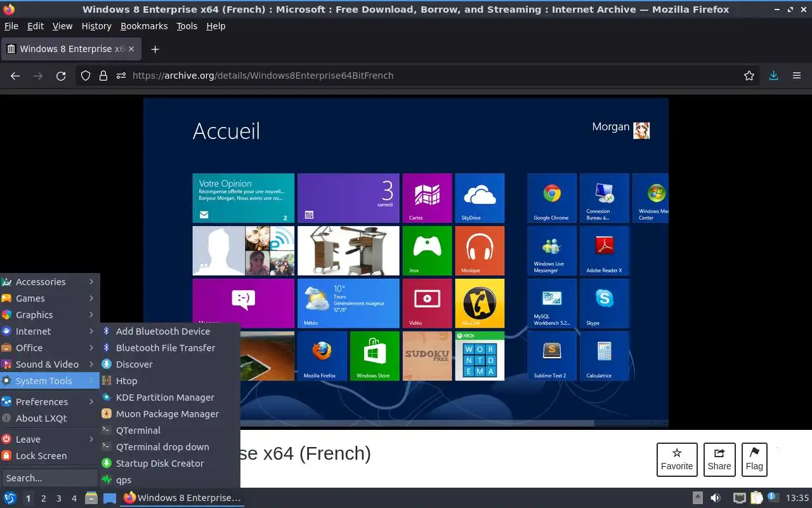This screenshot has height=508, width=812.
Task: Open the file manager from the panel
Action: click(91, 498)
